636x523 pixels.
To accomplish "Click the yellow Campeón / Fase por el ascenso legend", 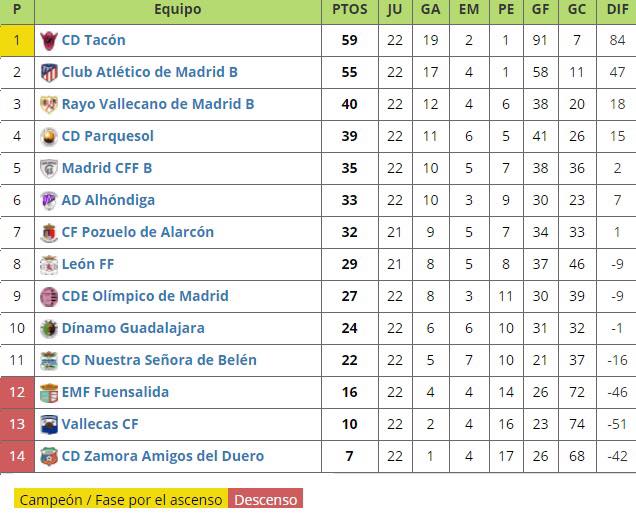I will tap(120, 499).
